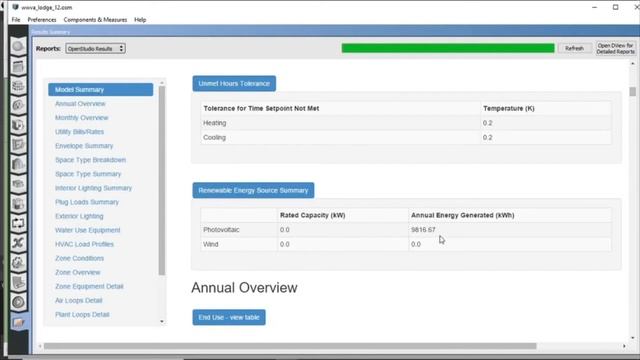Screen dimensions: 640x360
Task: Open the Help menu
Action: 140,20
